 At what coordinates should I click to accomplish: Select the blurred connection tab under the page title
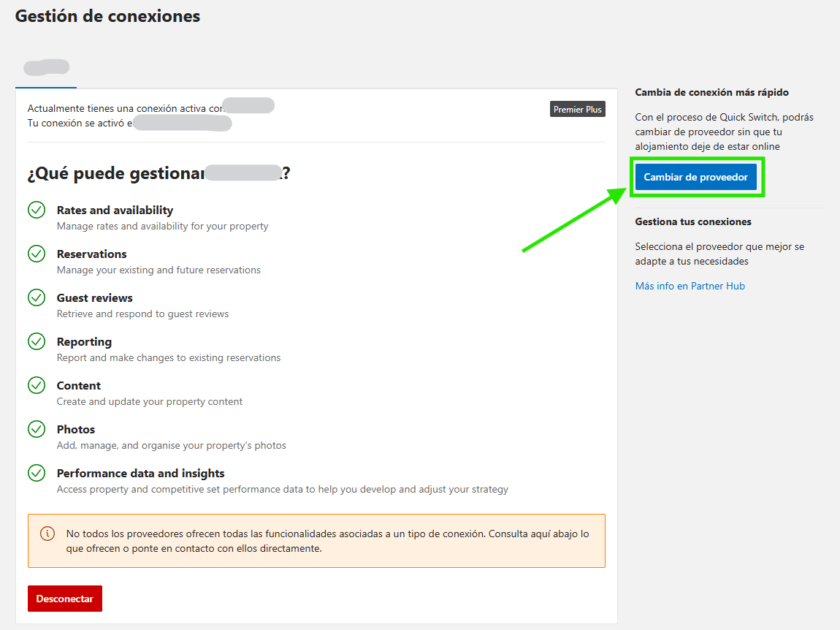click(x=46, y=67)
